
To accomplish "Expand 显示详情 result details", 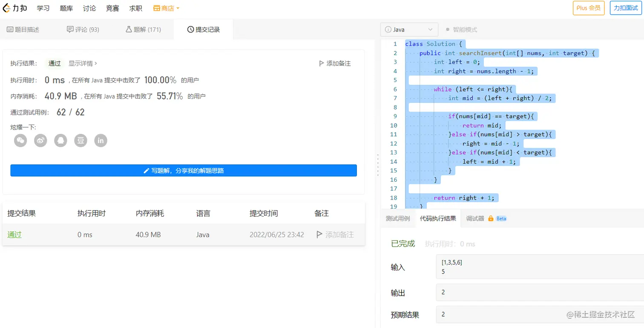I will coord(83,64).
